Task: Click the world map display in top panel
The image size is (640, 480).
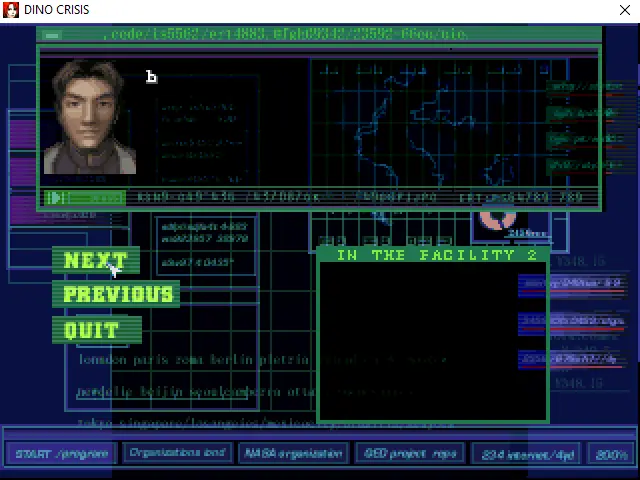Action: point(439,122)
